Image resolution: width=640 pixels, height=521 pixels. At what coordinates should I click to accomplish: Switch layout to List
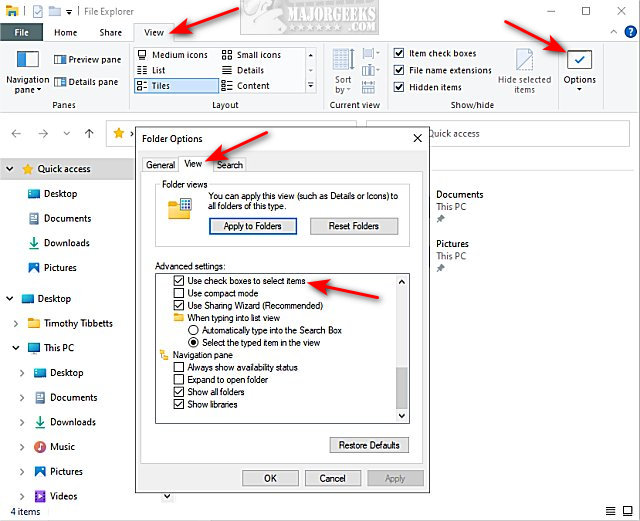point(151,70)
